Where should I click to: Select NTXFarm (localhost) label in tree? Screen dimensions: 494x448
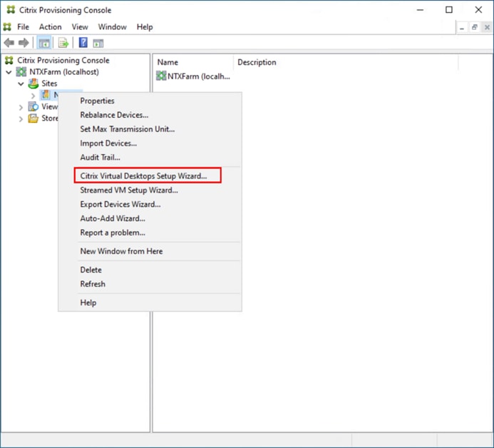[64, 72]
